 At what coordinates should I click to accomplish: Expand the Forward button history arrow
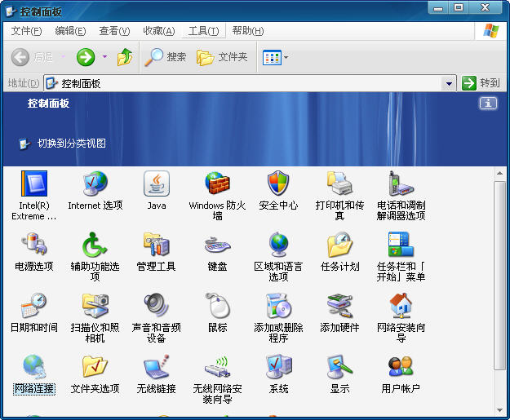[x=104, y=57]
